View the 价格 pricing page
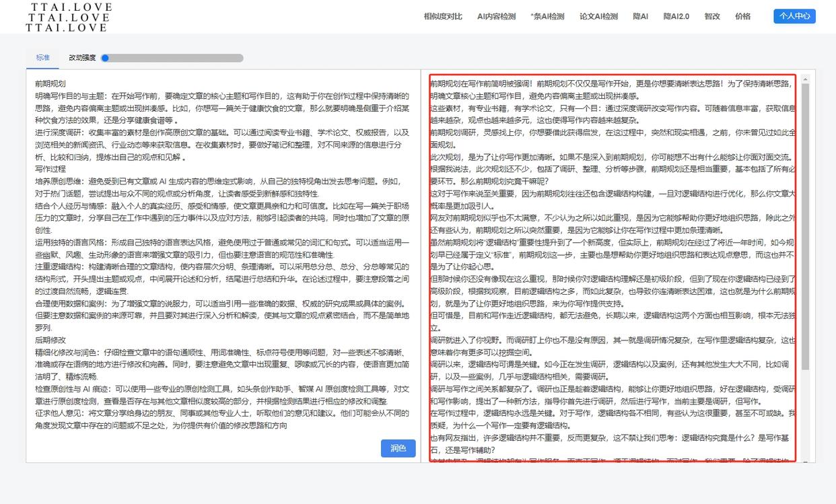Viewport: 836px width, 504px height. coord(742,15)
